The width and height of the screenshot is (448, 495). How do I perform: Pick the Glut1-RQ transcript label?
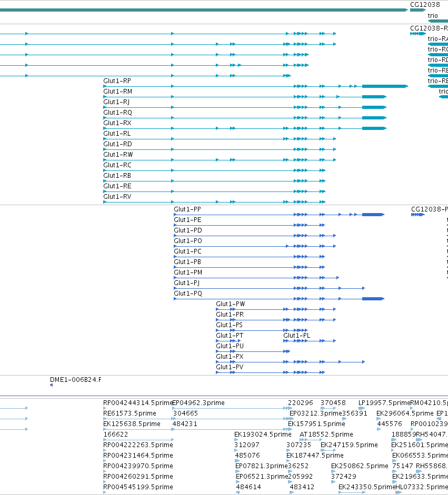[x=117, y=113]
